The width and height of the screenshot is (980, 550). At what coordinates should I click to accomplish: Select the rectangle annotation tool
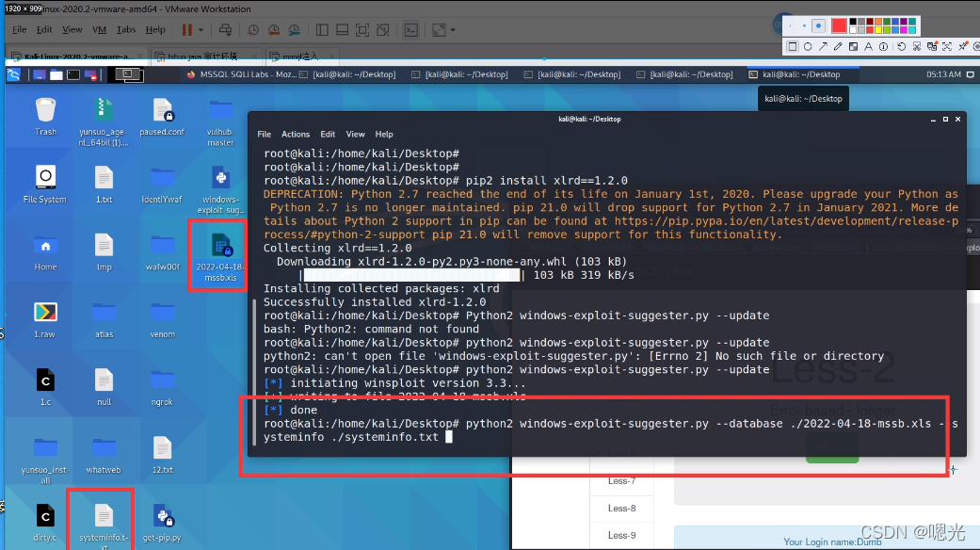click(x=793, y=46)
